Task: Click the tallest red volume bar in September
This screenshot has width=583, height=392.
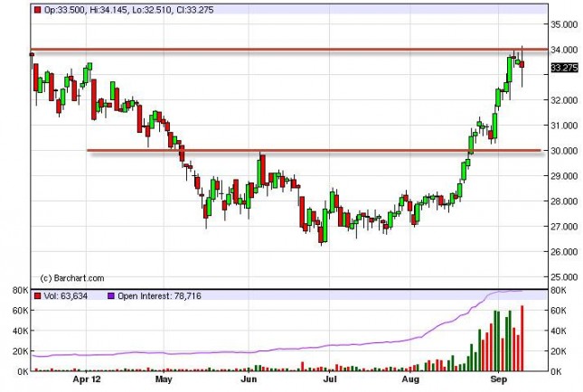Action: tap(522, 339)
